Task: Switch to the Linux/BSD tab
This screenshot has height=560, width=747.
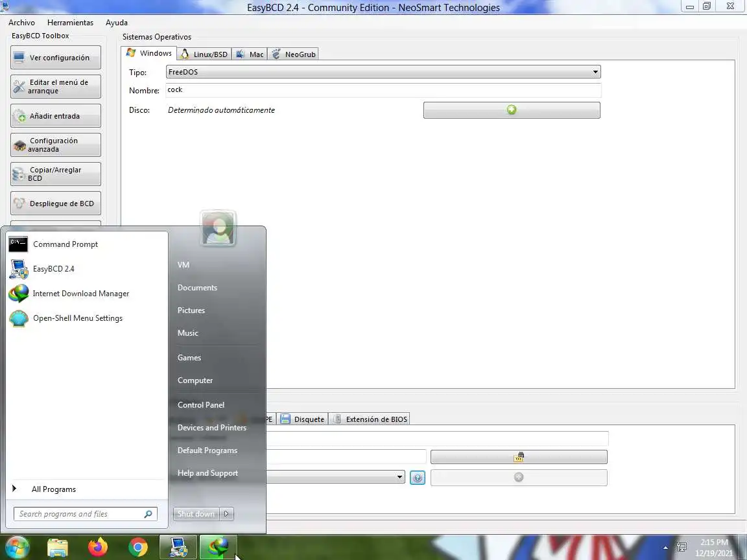Action: tap(204, 54)
